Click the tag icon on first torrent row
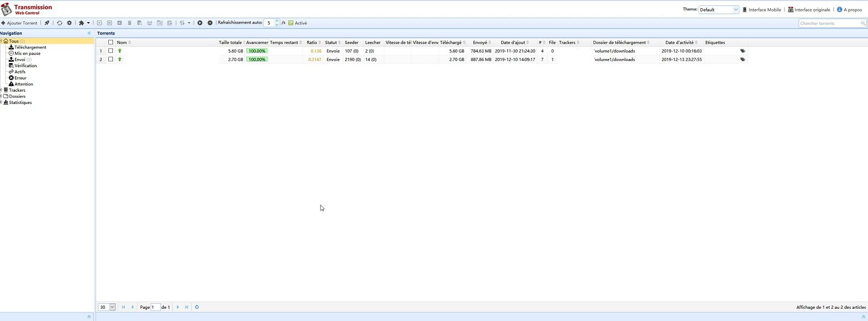The height and width of the screenshot is (321, 868). pyautogui.click(x=742, y=51)
